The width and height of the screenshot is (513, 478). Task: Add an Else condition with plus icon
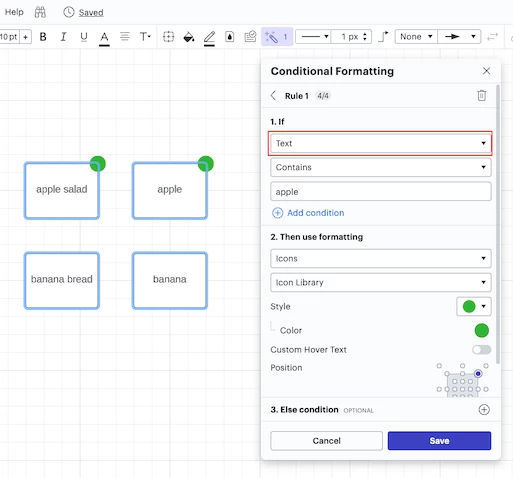tap(484, 410)
